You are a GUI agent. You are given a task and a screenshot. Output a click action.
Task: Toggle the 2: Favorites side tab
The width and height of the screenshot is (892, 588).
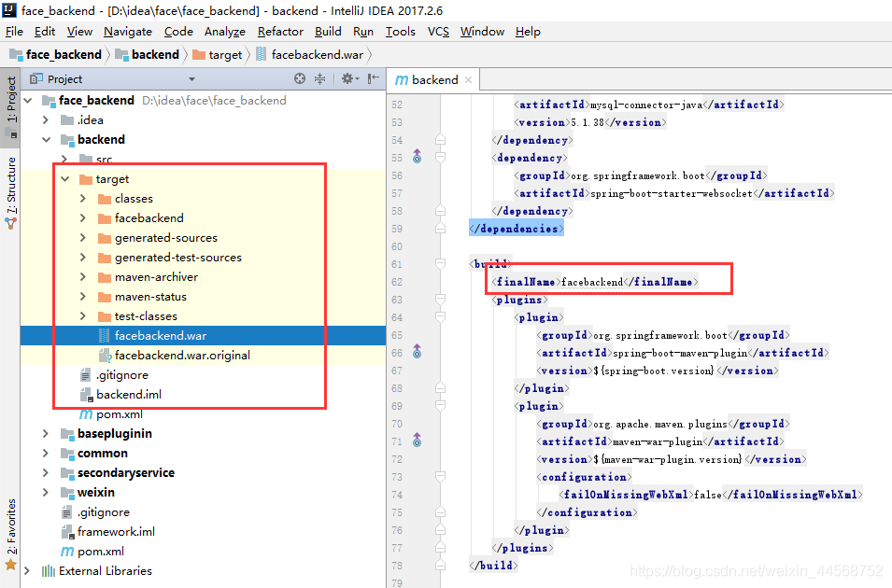pos(11,534)
